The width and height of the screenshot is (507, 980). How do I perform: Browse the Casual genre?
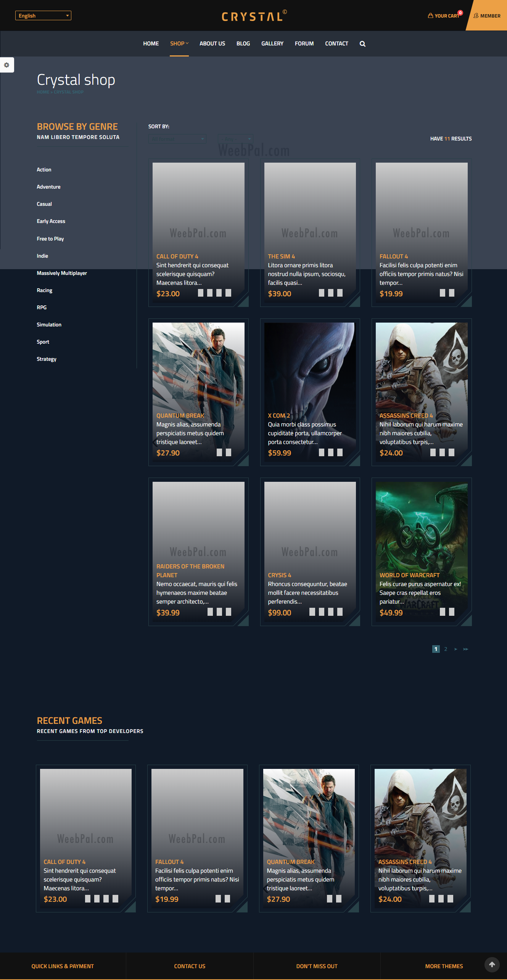pyautogui.click(x=44, y=204)
